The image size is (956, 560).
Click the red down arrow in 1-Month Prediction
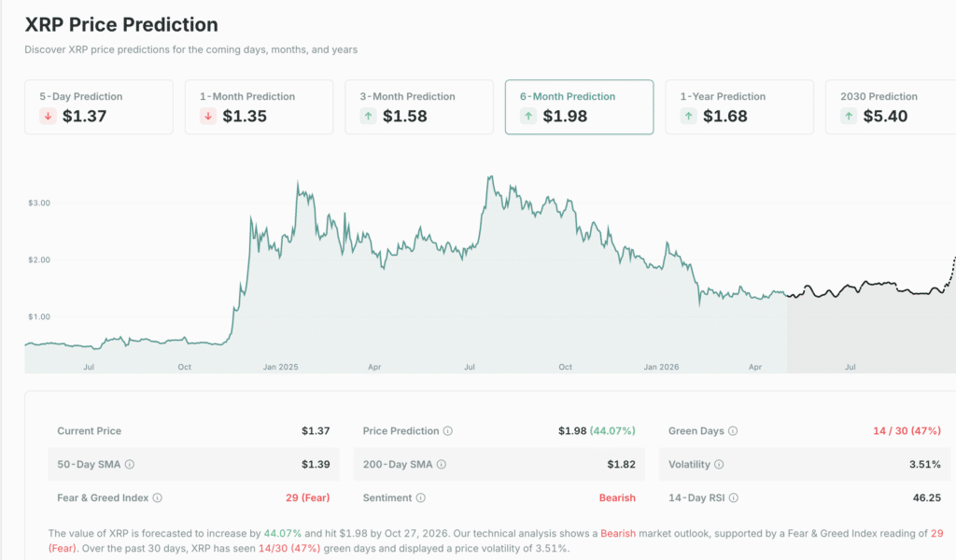[x=208, y=117]
